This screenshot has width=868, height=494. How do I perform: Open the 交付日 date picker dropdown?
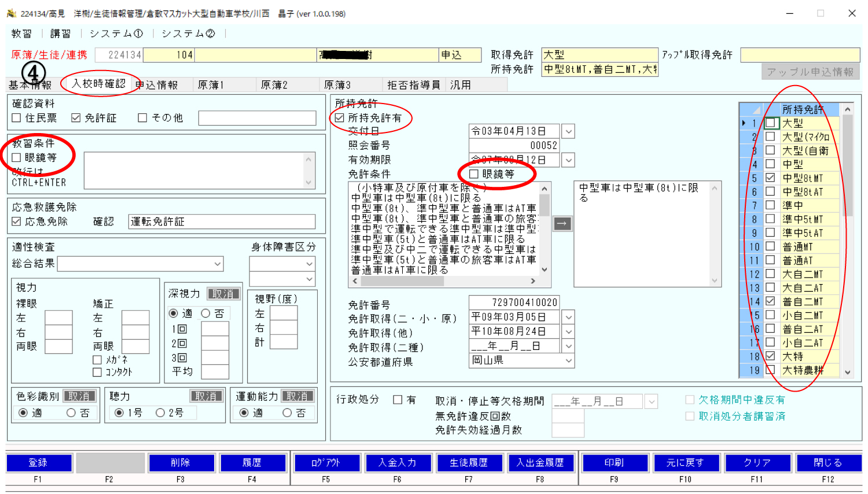pos(568,131)
